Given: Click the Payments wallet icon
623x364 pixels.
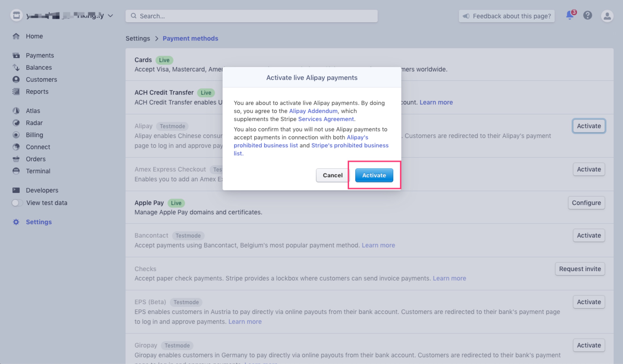Looking at the screenshot, I should click(x=16, y=55).
